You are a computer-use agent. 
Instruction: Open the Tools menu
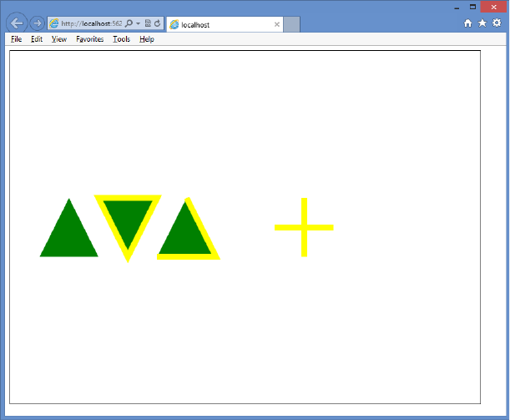pyautogui.click(x=122, y=39)
